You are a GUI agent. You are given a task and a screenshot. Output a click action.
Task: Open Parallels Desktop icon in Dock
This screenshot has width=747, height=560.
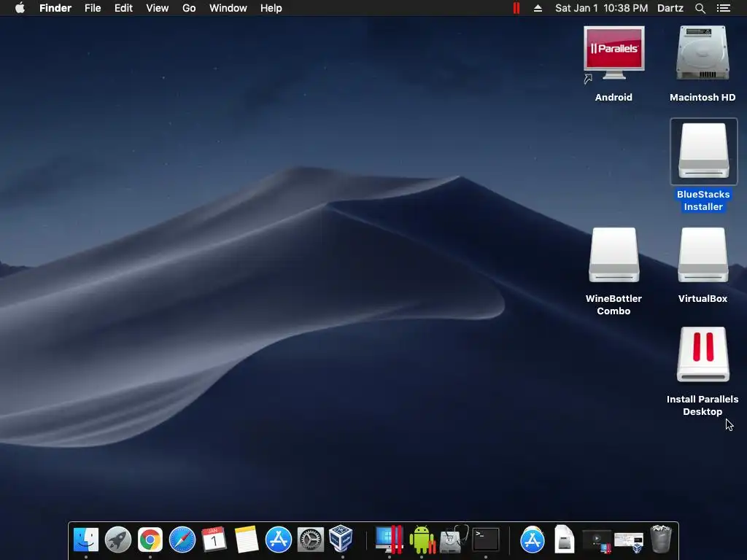click(x=390, y=540)
